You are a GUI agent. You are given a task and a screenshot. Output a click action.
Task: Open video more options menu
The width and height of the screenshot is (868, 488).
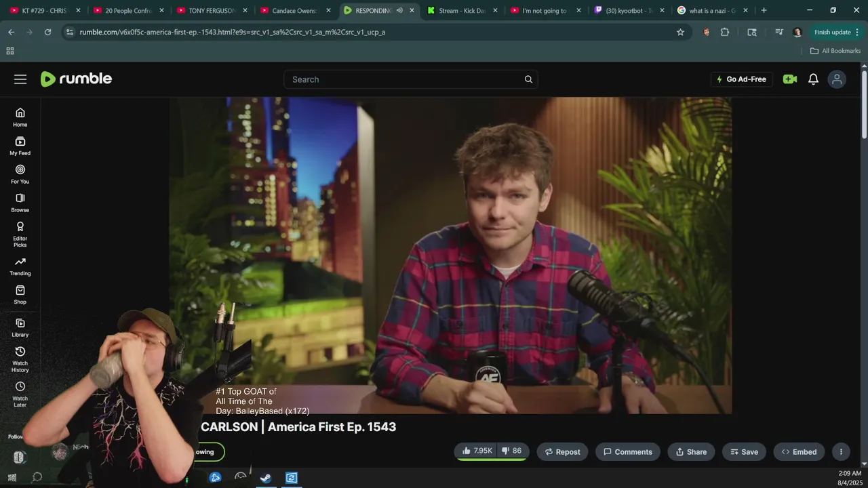[841, 452]
